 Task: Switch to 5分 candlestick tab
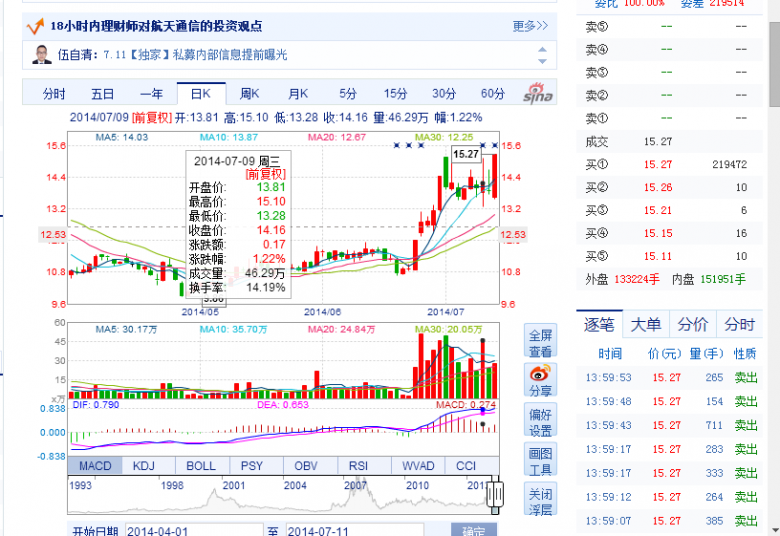348,94
